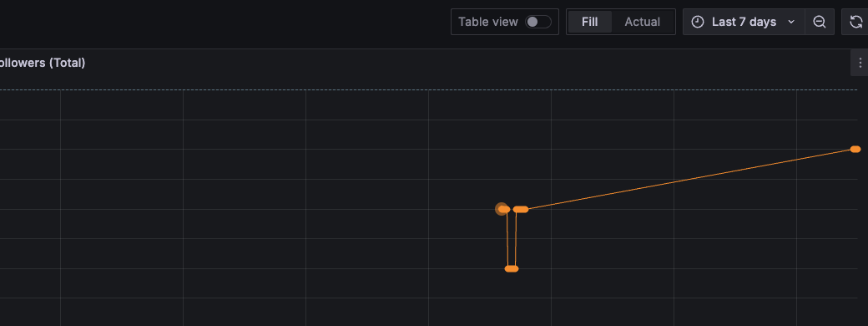
Task: Select the highlighted first orange data point
Action: coord(502,209)
